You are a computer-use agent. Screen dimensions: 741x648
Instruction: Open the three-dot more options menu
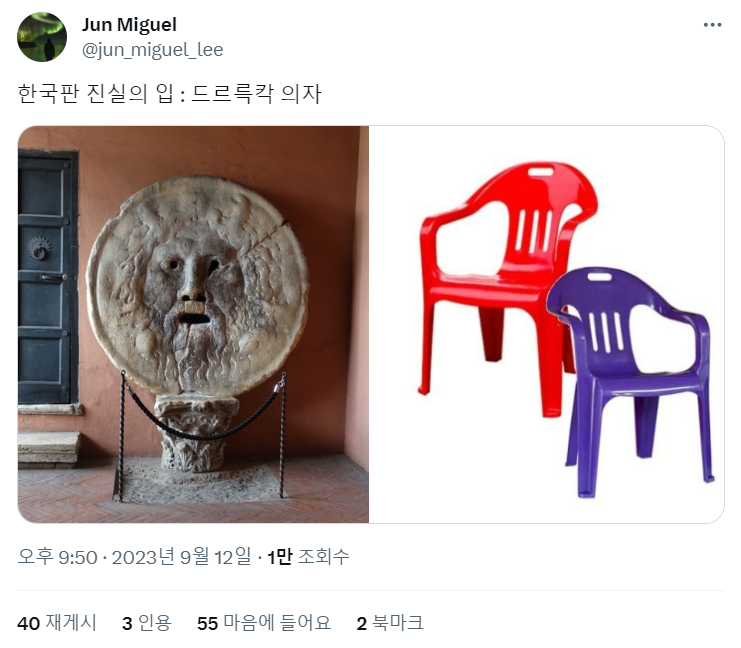pyautogui.click(x=712, y=25)
